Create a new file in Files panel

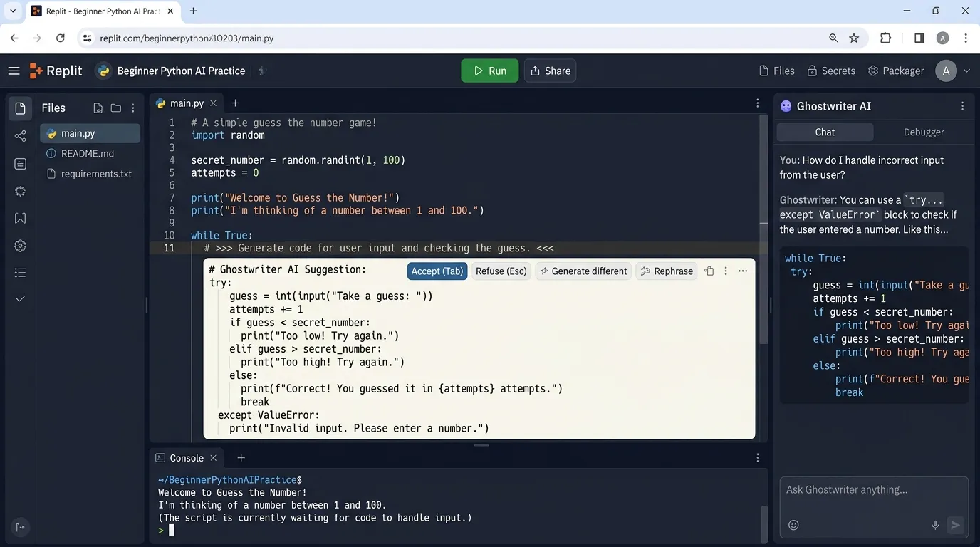(98, 108)
